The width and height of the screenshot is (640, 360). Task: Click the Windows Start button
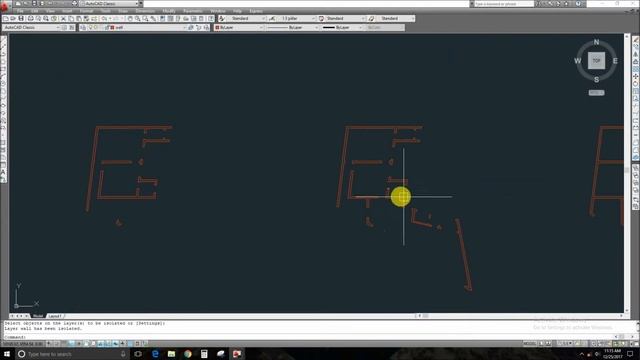click(7, 353)
